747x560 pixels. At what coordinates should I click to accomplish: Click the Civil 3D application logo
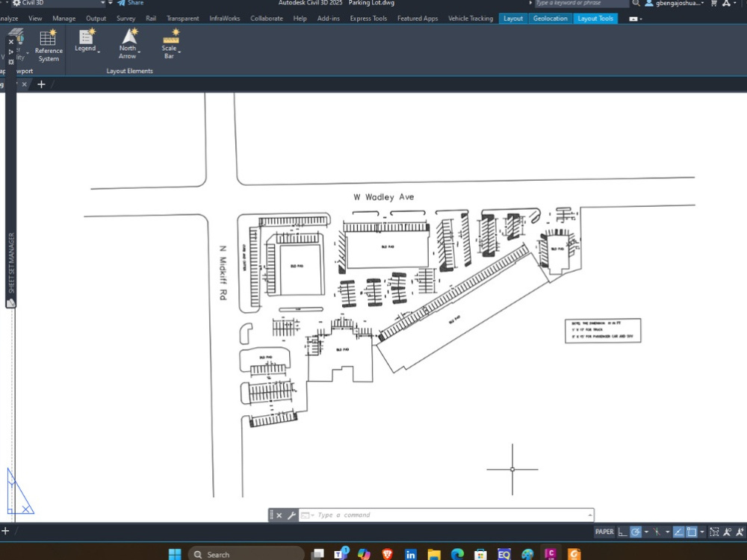point(16,3)
